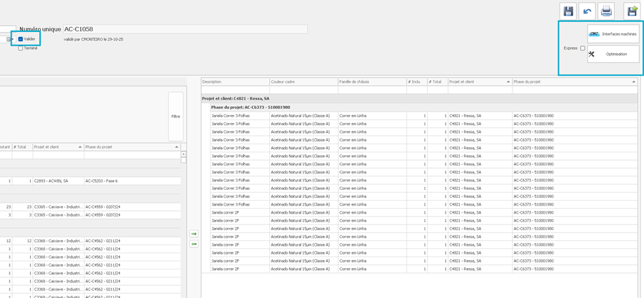Click the Save and Export icon

tap(631, 11)
